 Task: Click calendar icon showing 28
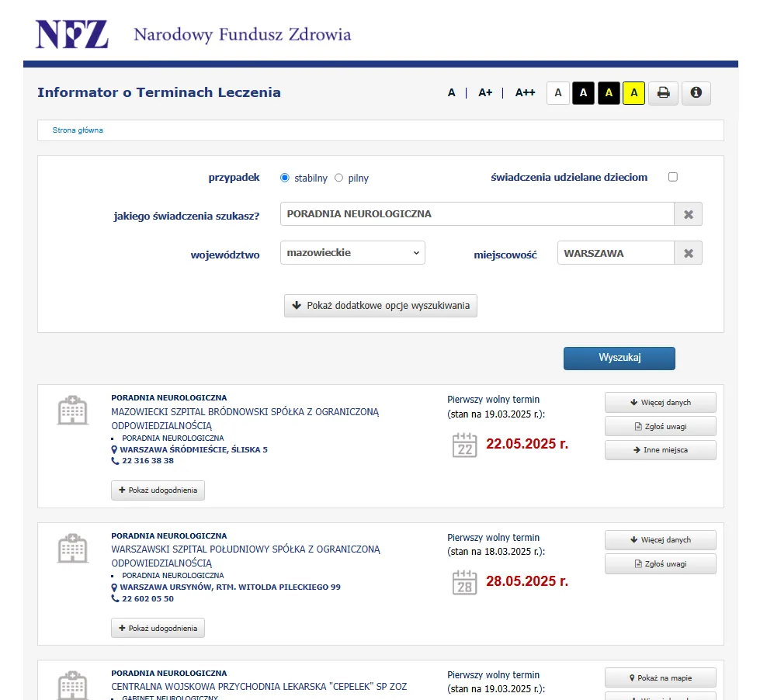pos(464,582)
